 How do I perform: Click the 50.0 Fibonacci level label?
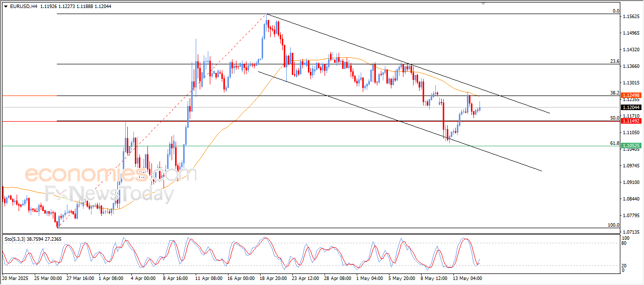pyautogui.click(x=614, y=118)
